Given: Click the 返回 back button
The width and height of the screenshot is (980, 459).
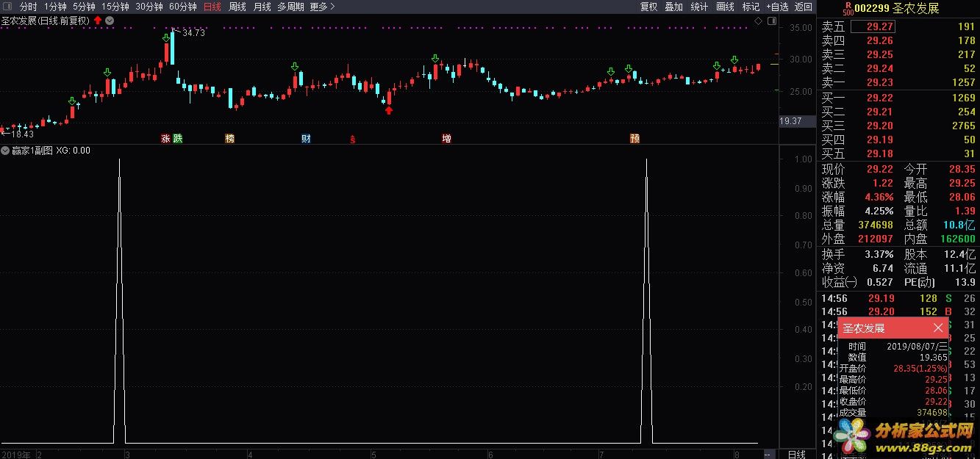Looking at the screenshot, I should coord(804,7).
